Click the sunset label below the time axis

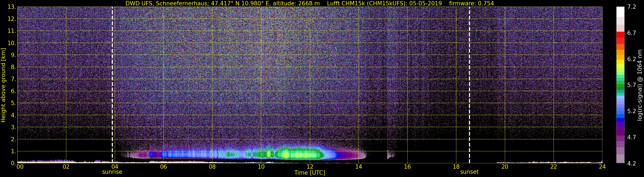pyautogui.click(x=469, y=172)
